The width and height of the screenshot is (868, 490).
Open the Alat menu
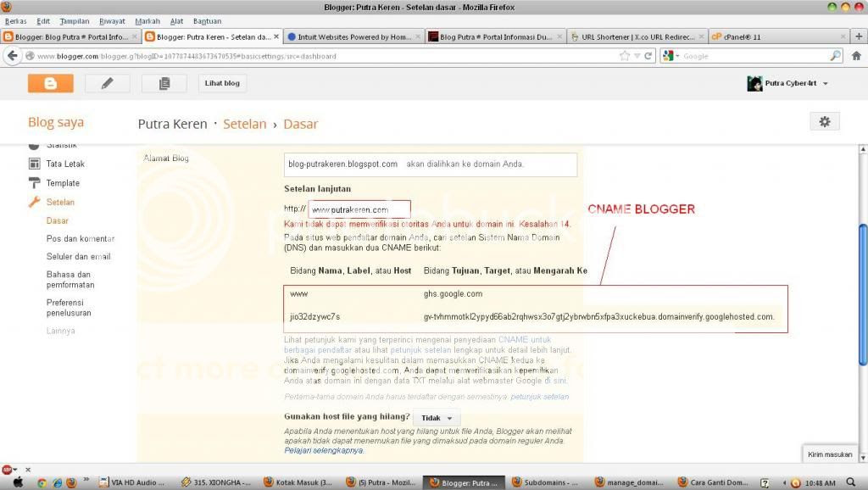(x=176, y=21)
